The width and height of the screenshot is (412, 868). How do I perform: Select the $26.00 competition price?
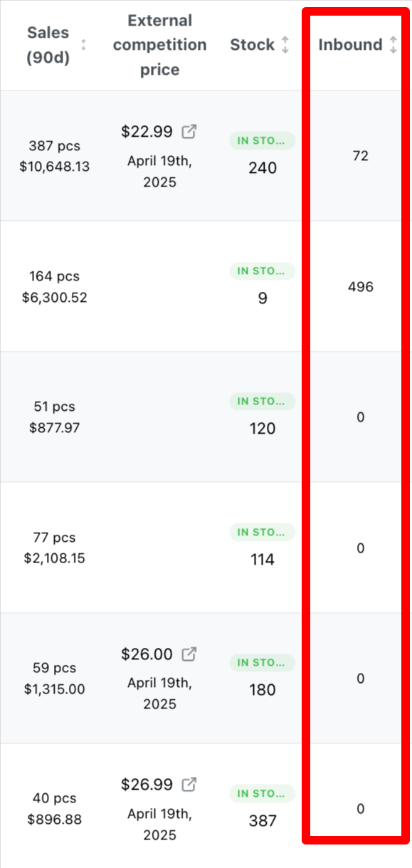pos(147,654)
